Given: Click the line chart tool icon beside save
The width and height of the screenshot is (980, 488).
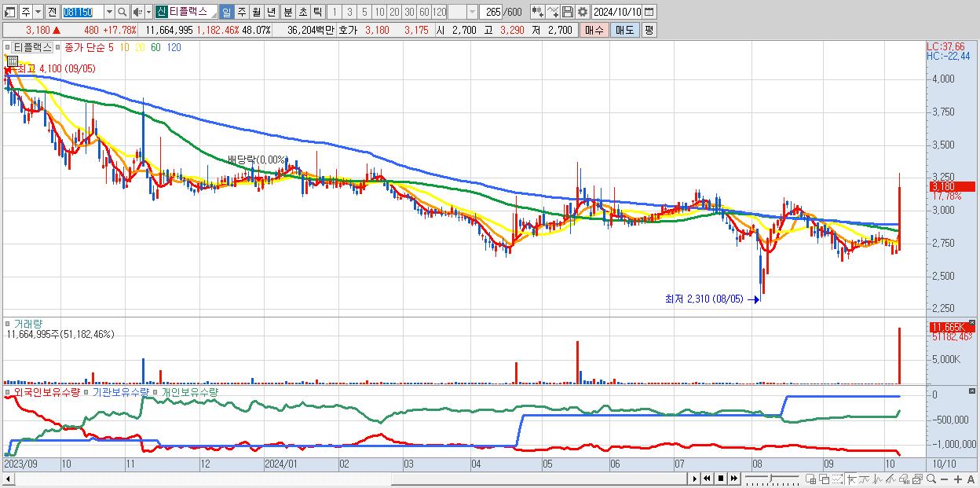Looking at the screenshot, I should coord(553,12).
